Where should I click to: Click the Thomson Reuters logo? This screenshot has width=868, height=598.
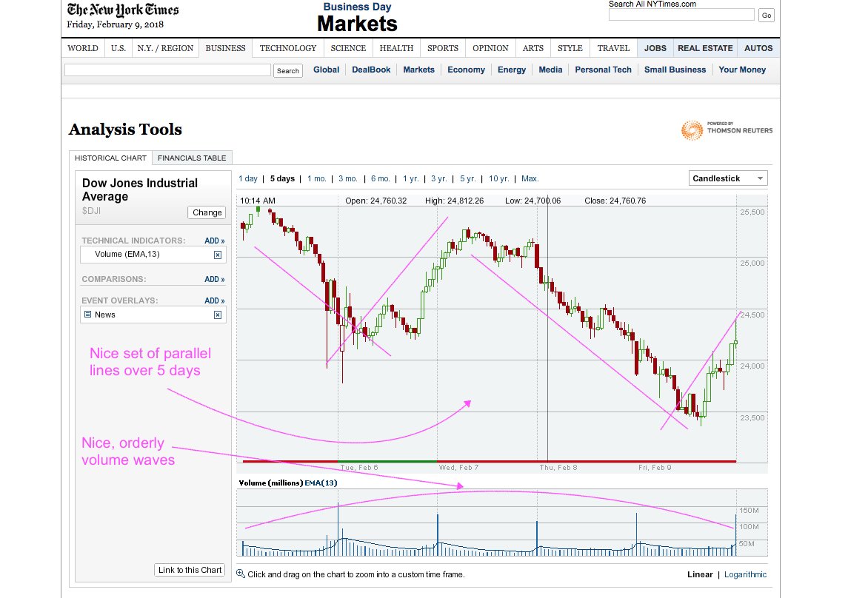coord(727,130)
